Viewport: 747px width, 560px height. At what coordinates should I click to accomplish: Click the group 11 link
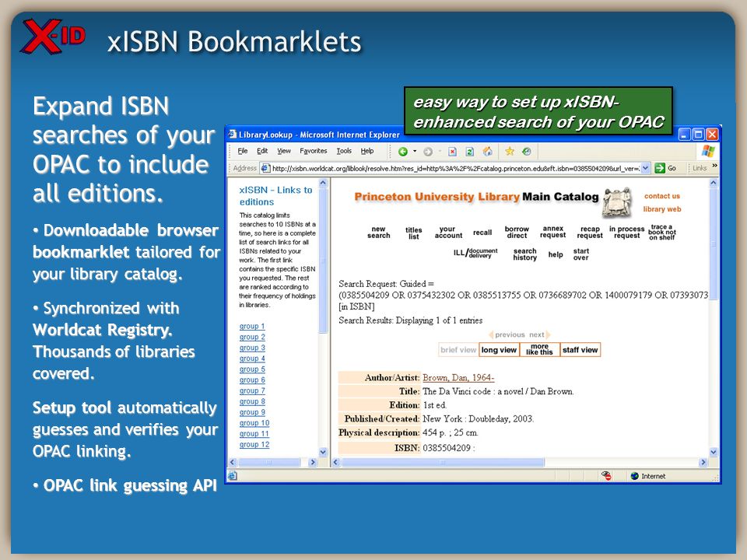tap(254, 434)
